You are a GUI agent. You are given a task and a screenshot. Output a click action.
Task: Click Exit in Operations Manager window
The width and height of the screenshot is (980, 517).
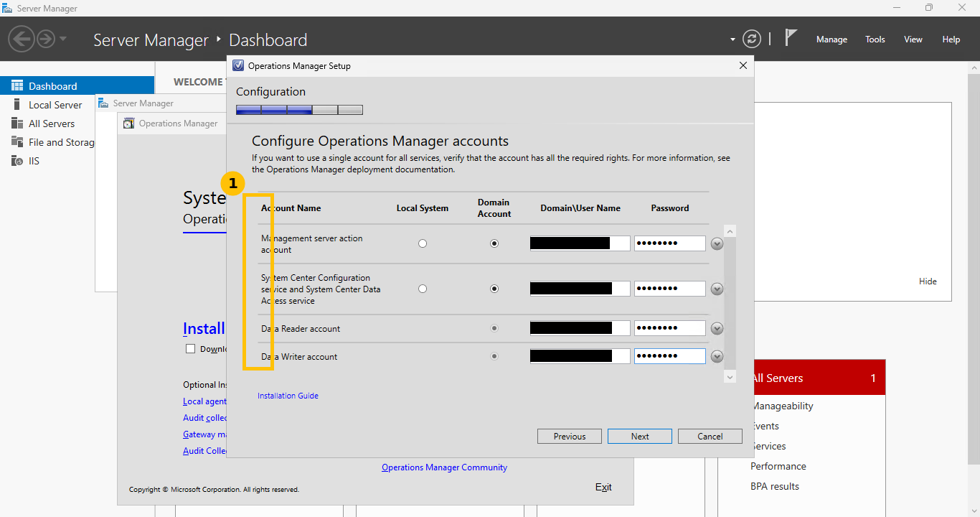pyautogui.click(x=603, y=487)
